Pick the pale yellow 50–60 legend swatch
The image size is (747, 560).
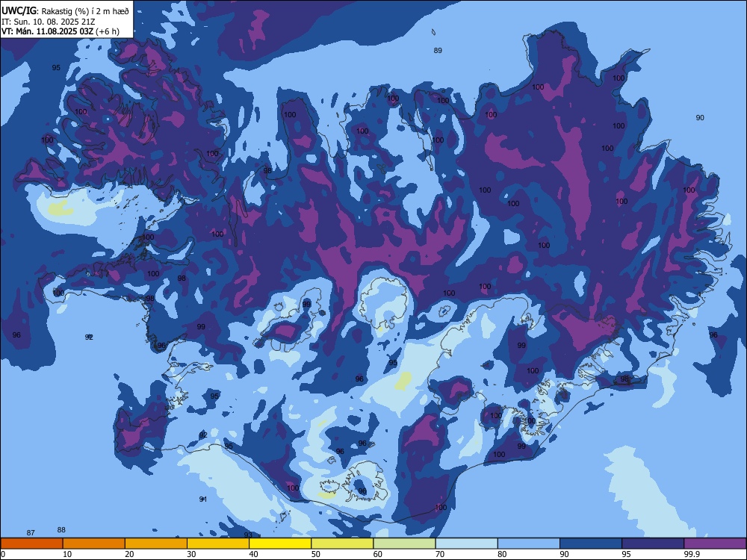click(342, 544)
